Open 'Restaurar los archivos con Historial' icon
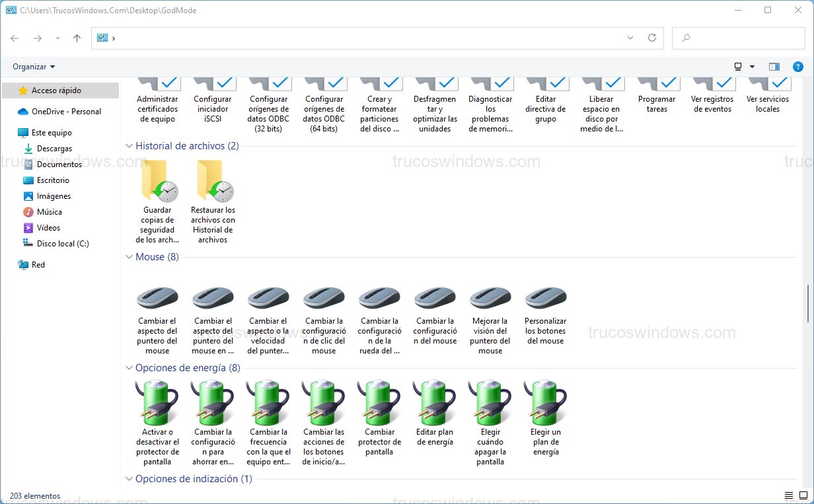814x504 pixels. pyautogui.click(x=213, y=181)
